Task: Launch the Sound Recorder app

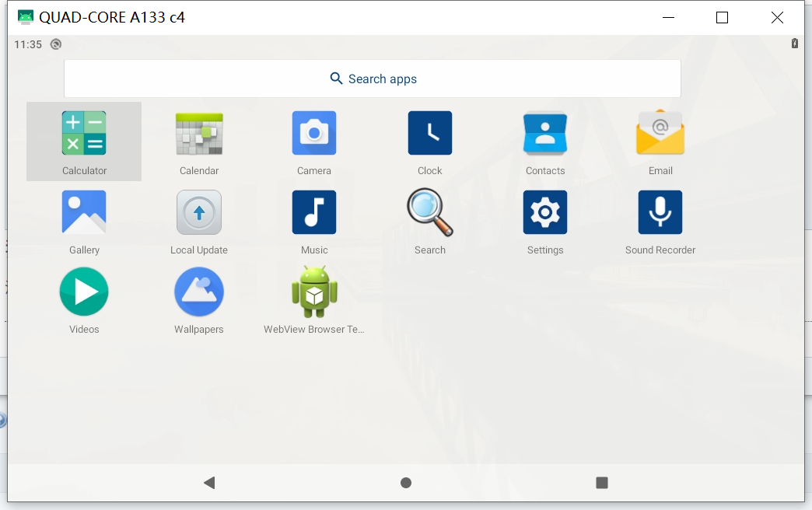Action: tap(660, 212)
